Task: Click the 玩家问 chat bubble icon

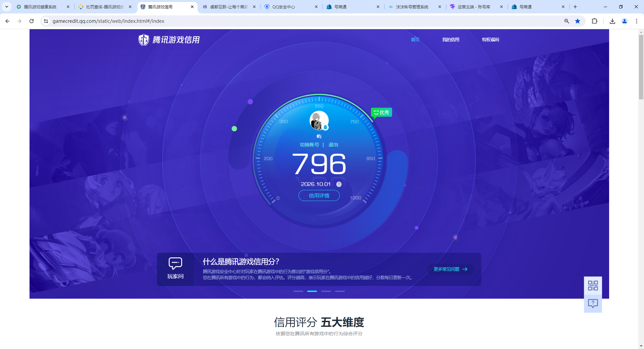Action: click(175, 263)
